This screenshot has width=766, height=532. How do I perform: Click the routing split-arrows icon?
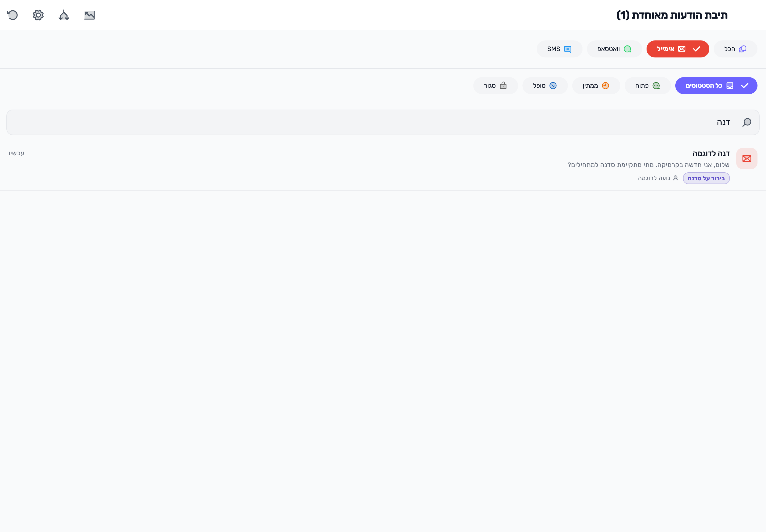(64, 15)
